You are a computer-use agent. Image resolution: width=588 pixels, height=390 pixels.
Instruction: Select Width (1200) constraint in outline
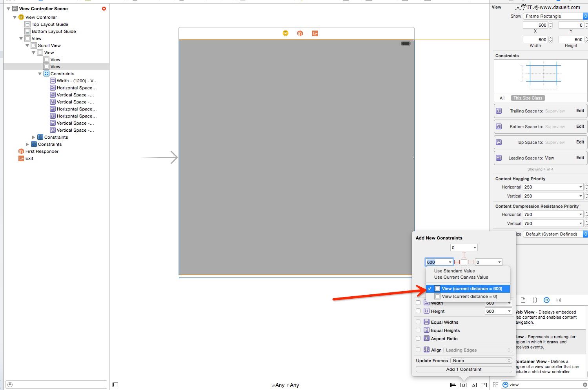point(77,81)
